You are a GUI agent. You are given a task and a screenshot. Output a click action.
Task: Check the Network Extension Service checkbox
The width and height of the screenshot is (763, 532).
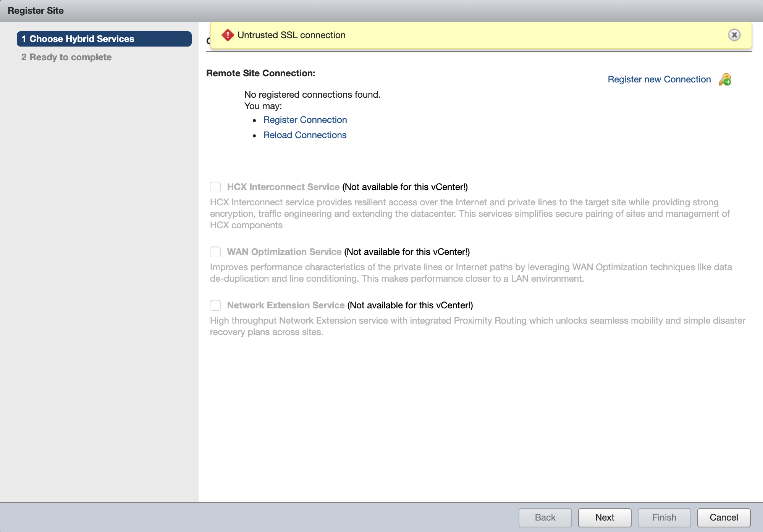point(215,305)
